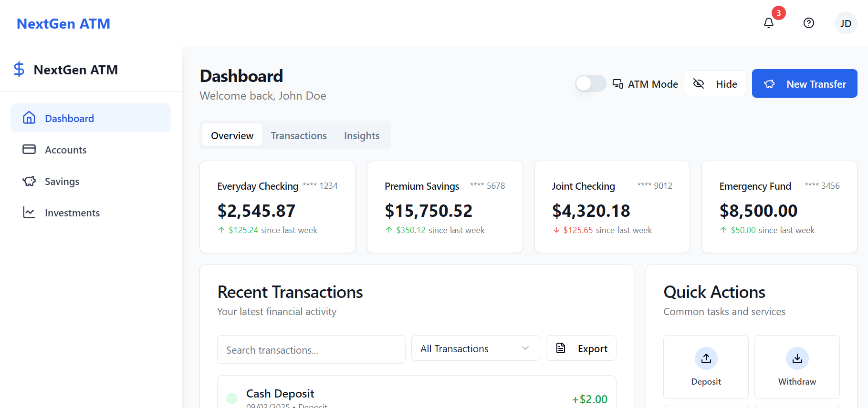Screen dimensions: 868x408
Task: Click the Recent Transactions heading
Action: pos(290,292)
